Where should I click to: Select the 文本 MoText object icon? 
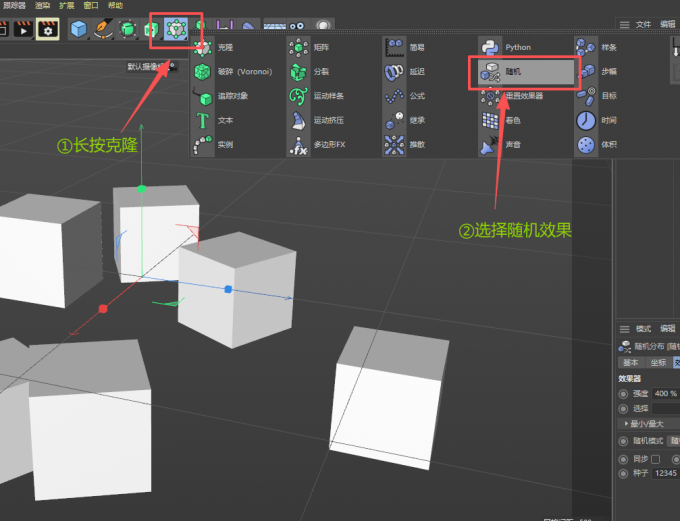click(x=203, y=120)
